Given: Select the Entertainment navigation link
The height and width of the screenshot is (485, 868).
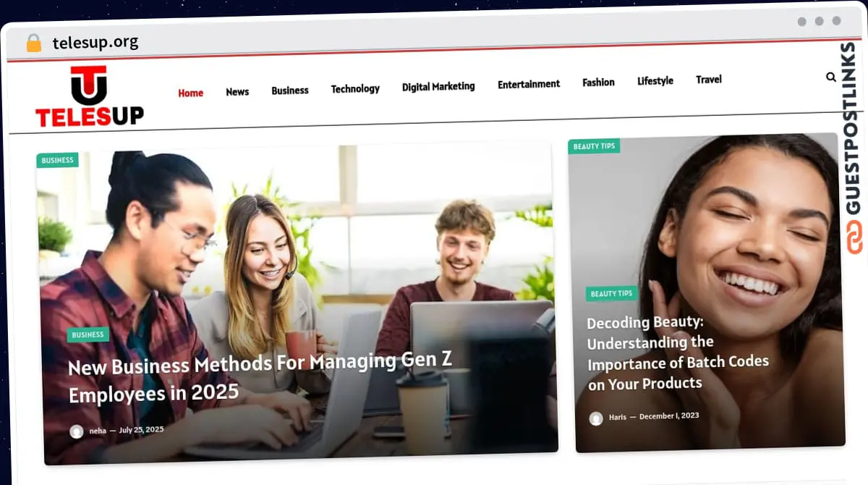Looking at the screenshot, I should click(x=529, y=84).
